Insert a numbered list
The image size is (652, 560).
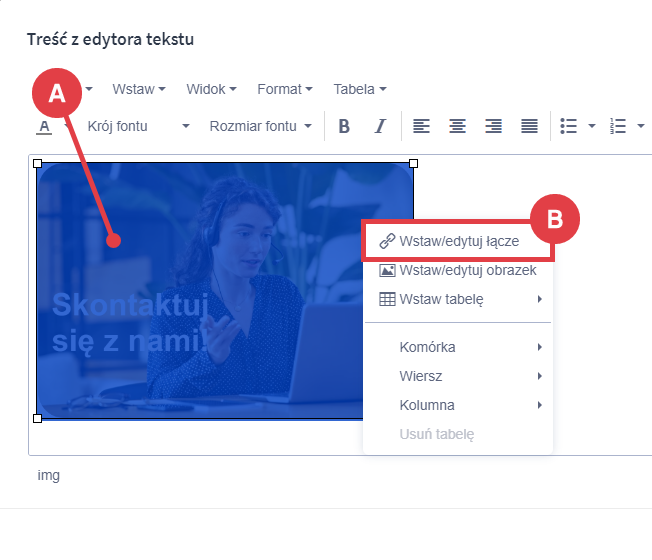(618, 126)
